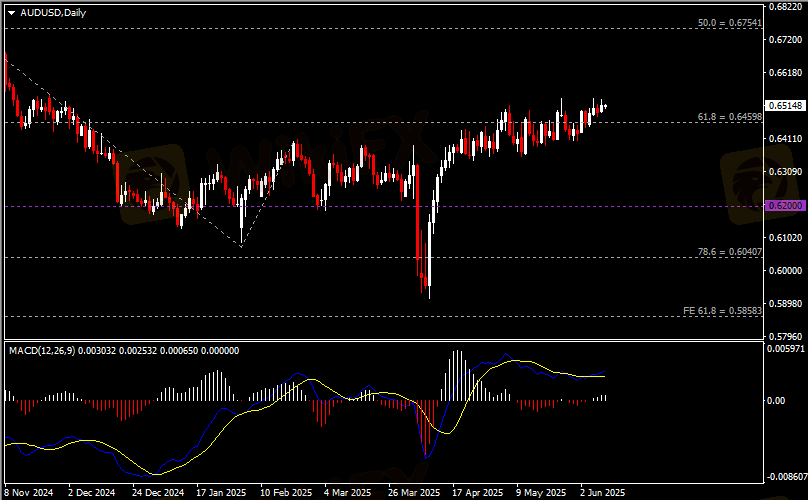Click the 4 Mar 2025 date label
Screen dimensions: 808x500
tap(347, 493)
